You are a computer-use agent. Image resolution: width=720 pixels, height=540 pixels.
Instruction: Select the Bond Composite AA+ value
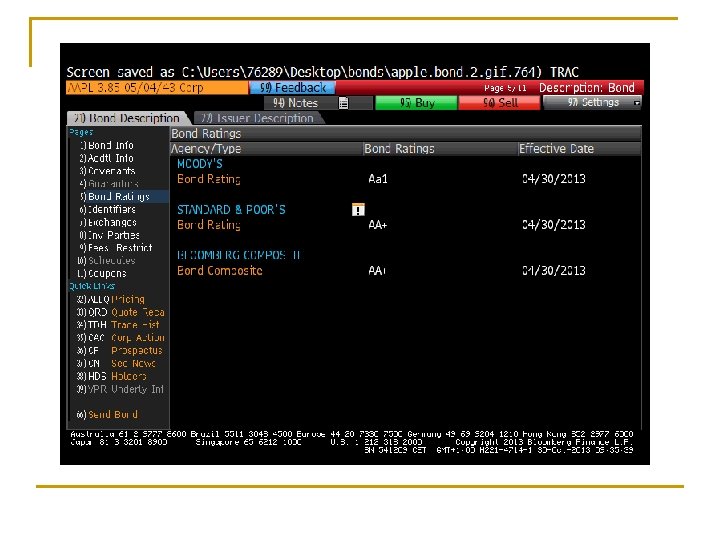click(x=377, y=270)
